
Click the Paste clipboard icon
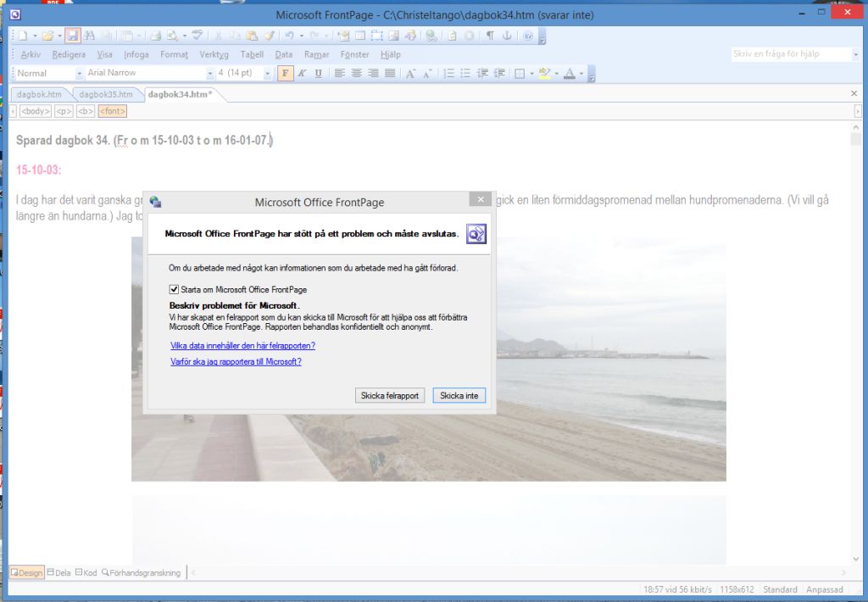[x=252, y=36]
